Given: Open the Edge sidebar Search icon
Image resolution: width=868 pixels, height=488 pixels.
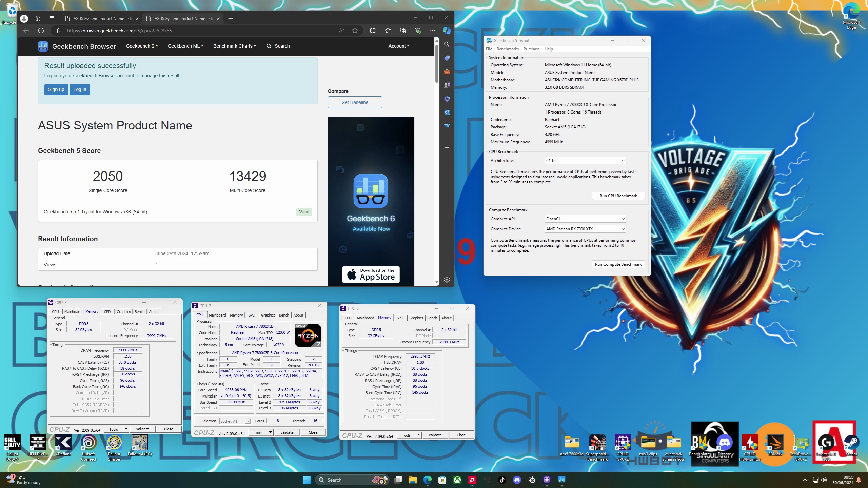Looking at the screenshot, I should point(447,44).
